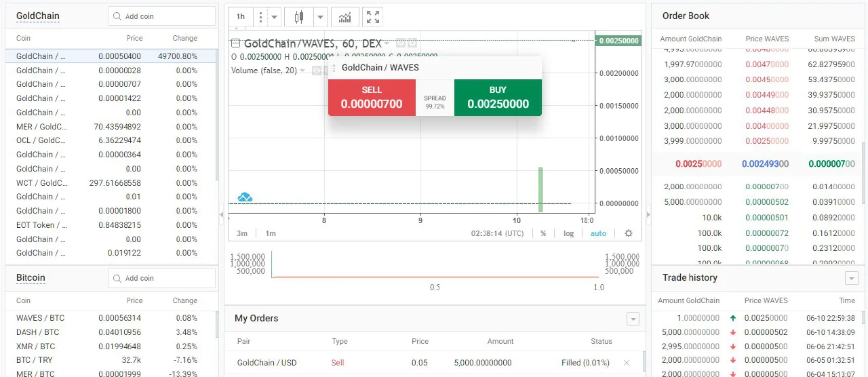868x377 pixels.
Task: Select the XMR / BTC pair
Action: pos(111,346)
